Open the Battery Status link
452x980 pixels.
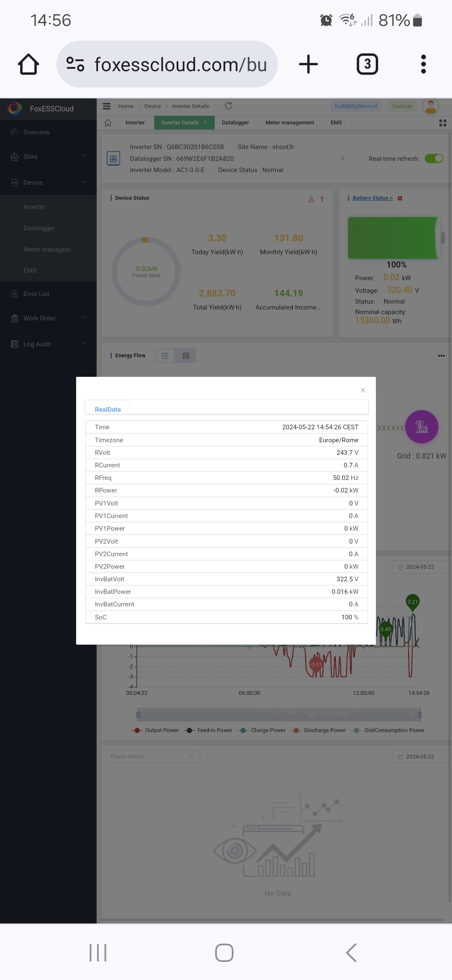(372, 198)
